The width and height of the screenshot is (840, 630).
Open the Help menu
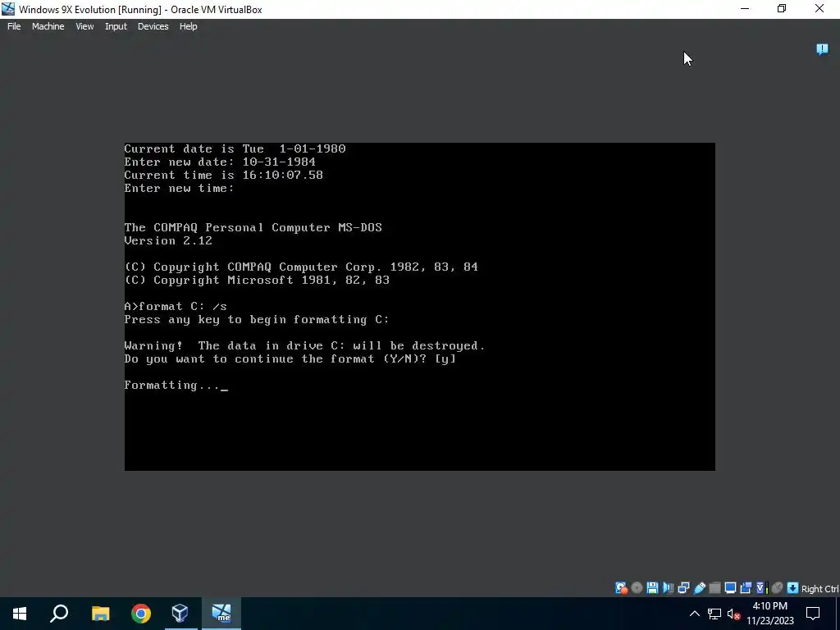tap(188, 26)
